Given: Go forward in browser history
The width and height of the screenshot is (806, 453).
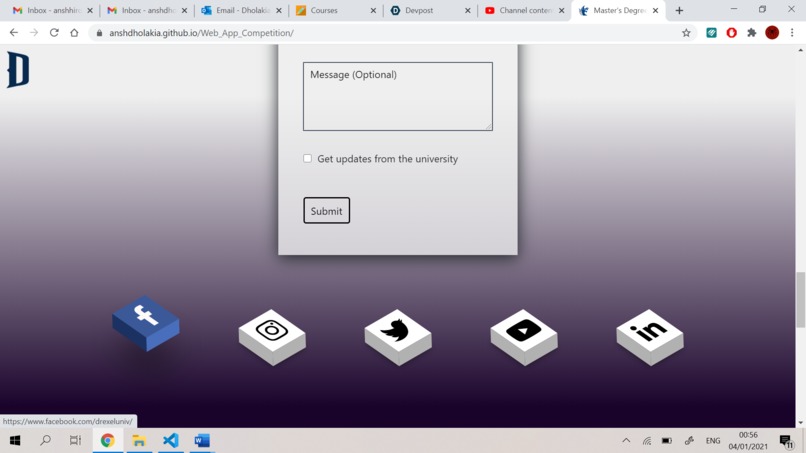Looking at the screenshot, I should click(34, 32).
